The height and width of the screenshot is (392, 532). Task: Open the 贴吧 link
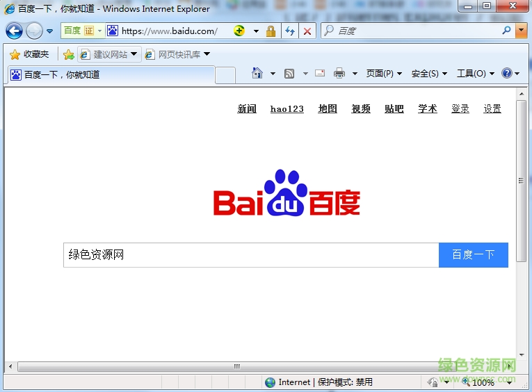tap(394, 109)
